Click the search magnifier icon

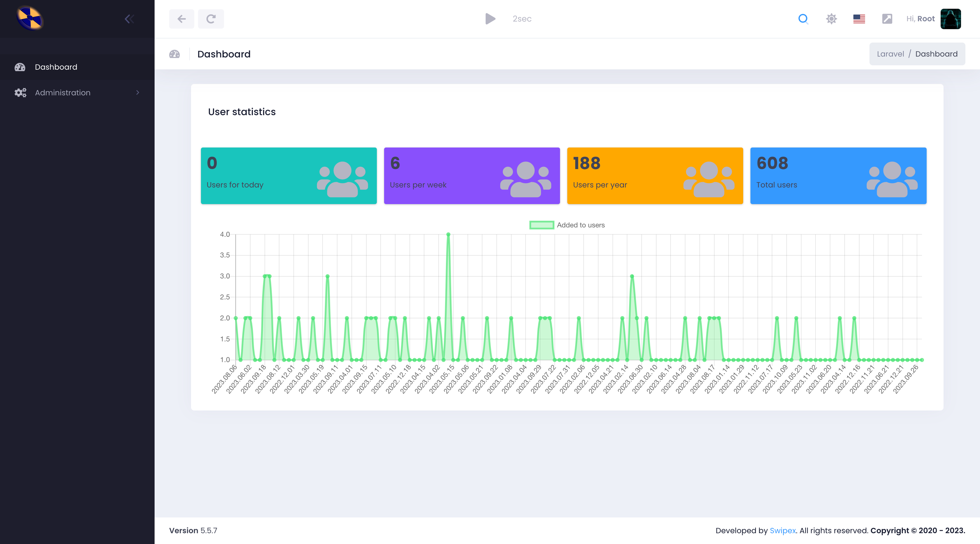click(803, 19)
